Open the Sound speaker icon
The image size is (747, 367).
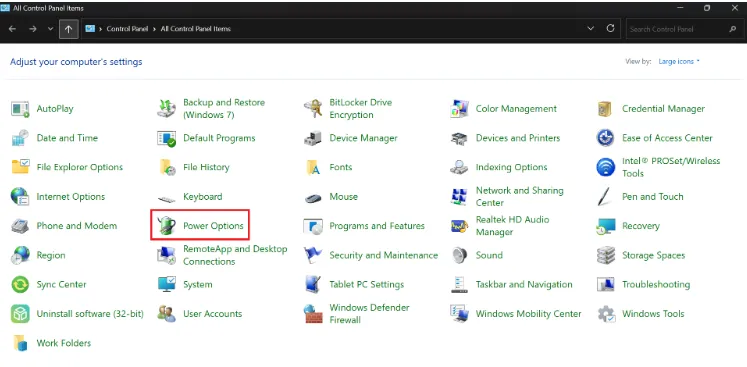point(459,255)
